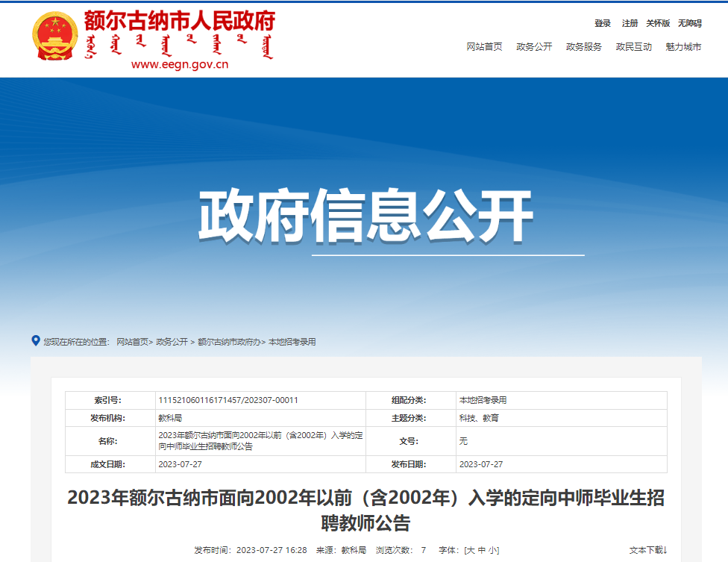Click the 文本下载 download link

point(648,550)
